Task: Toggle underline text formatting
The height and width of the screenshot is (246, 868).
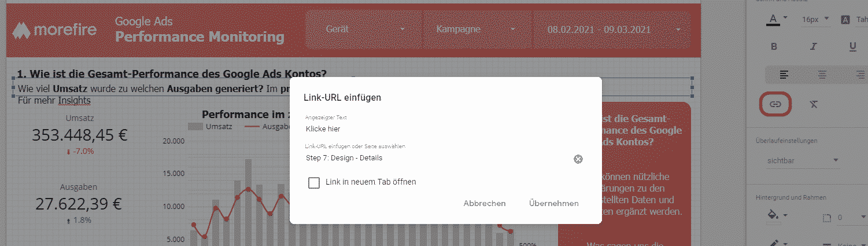Action: click(x=852, y=46)
